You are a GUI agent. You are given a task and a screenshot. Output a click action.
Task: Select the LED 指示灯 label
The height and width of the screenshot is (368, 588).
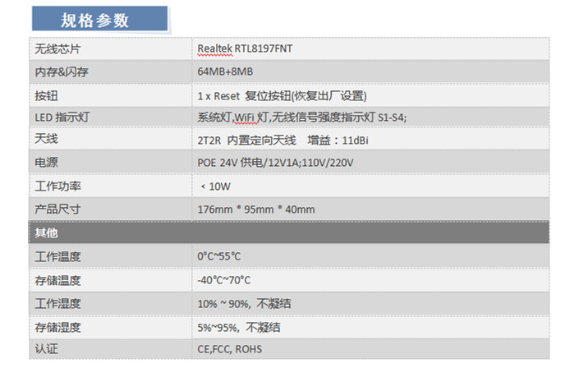tap(62, 117)
